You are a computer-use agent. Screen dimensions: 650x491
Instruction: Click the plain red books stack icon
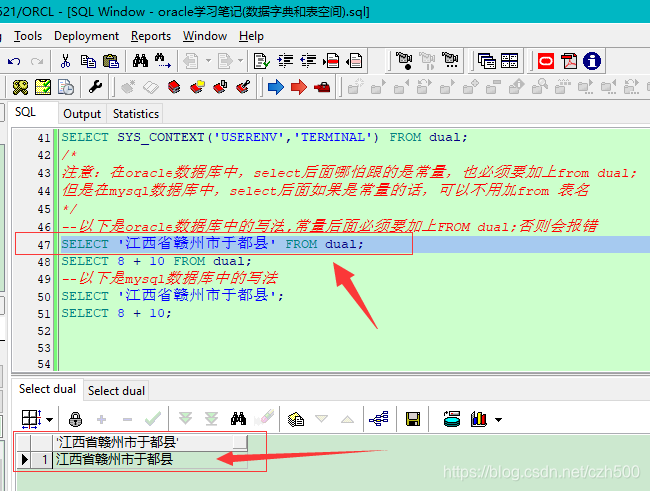[x=174, y=87]
